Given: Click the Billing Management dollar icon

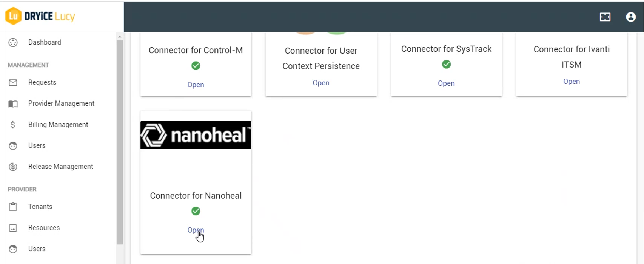Looking at the screenshot, I should coord(13,125).
